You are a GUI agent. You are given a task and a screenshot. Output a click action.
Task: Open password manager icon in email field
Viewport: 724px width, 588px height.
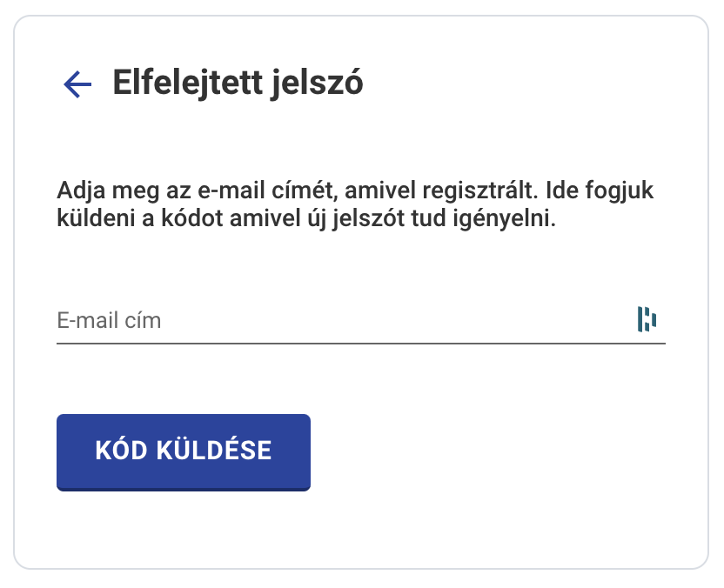point(646,320)
